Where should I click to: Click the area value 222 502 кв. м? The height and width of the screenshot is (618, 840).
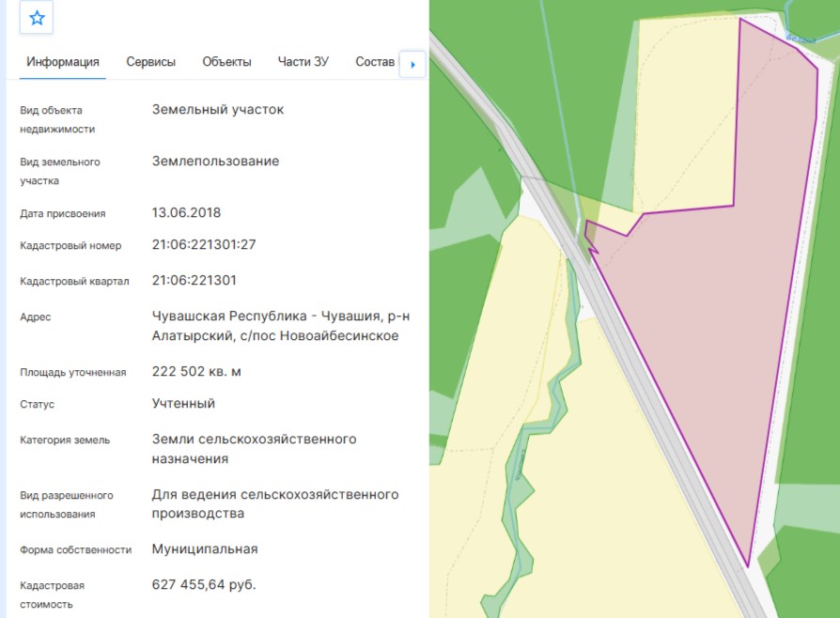(x=196, y=372)
